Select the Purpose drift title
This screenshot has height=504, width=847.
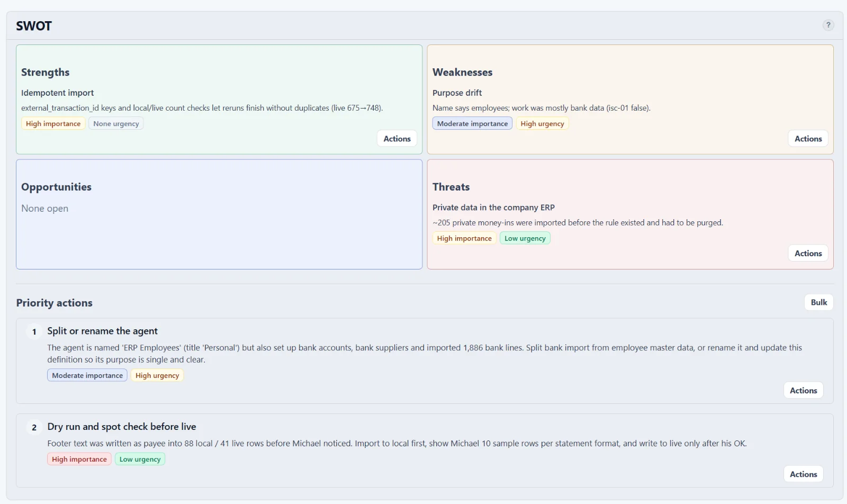457,93
